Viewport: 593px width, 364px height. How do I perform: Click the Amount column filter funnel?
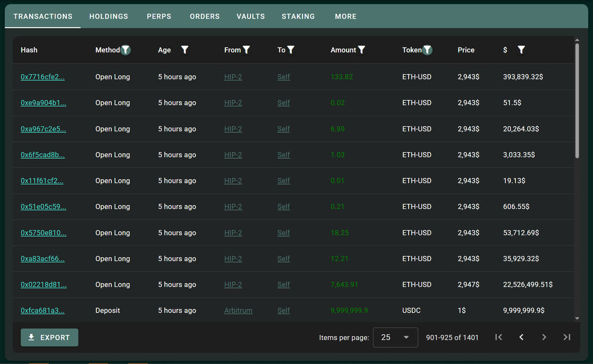pos(362,49)
